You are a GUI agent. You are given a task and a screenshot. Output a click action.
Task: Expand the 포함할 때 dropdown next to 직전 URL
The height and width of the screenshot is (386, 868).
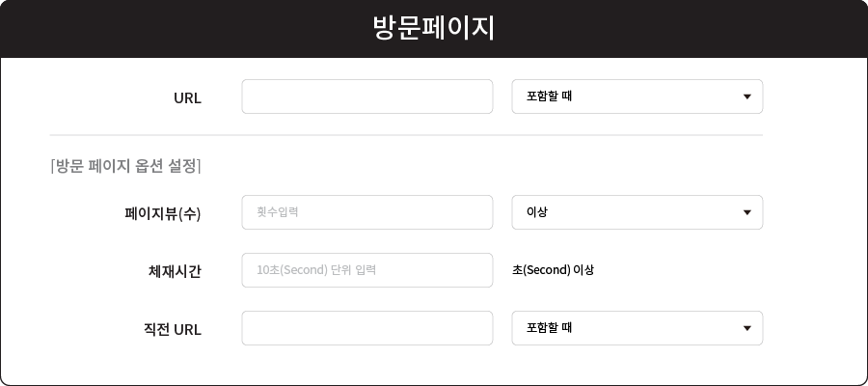(637, 328)
